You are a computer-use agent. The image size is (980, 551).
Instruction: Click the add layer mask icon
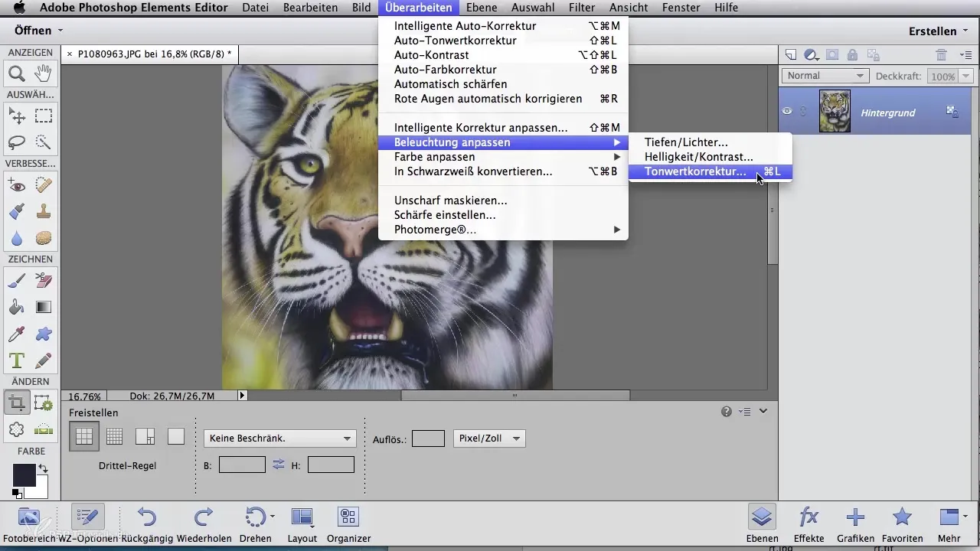pyautogui.click(x=832, y=54)
